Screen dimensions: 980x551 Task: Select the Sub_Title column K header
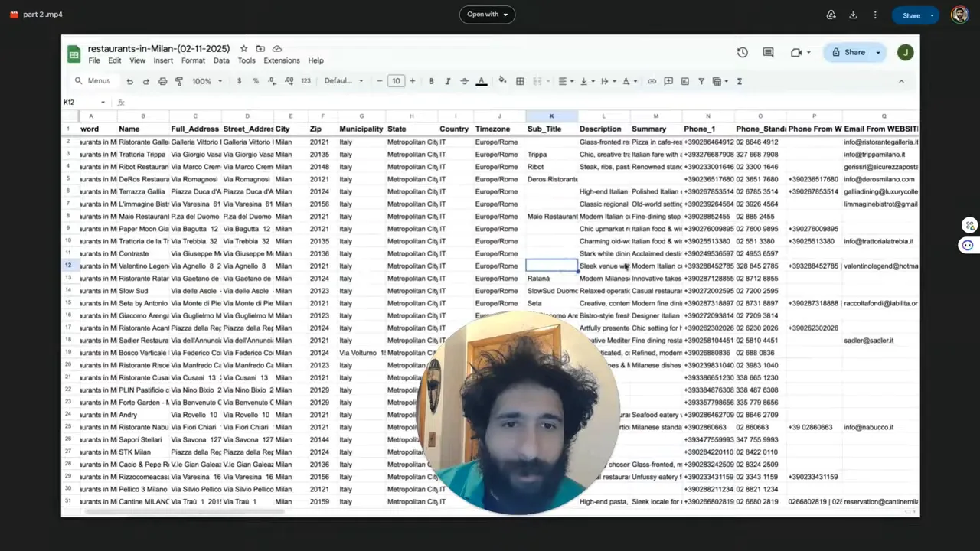(x=551, y=116)
